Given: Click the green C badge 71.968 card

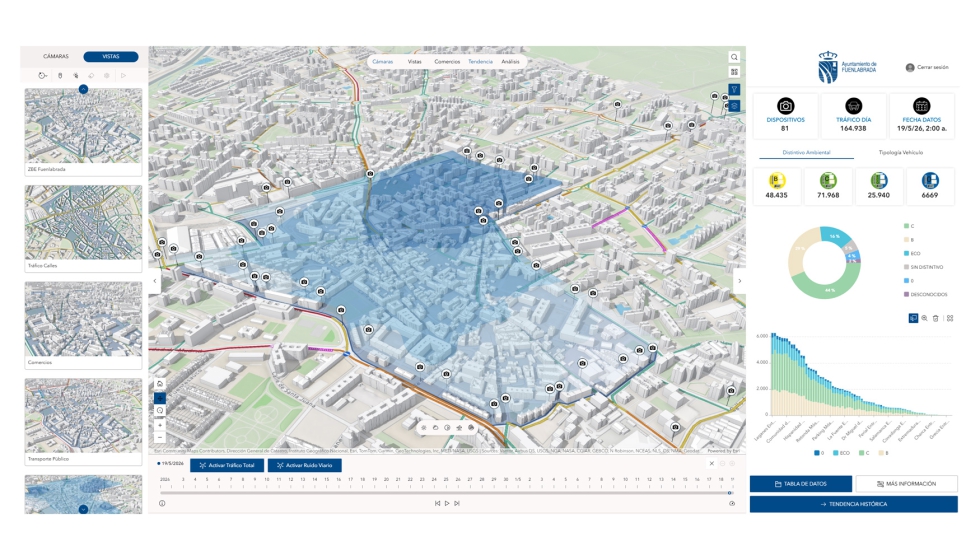Looking at the screenshot, I should [828, 186].
